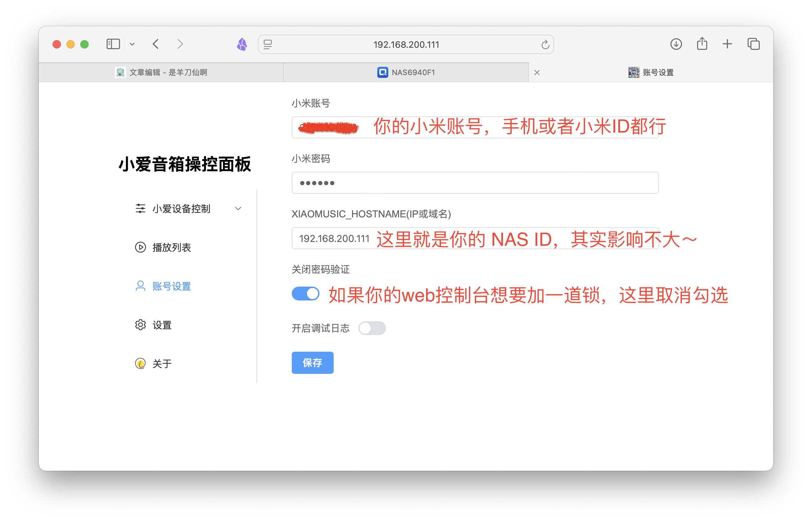Viewport: 812px width, 522px height.
Task: Click the XIAOMUSIC_HOSTNAME input field
Action: click(x=475, y=238)
